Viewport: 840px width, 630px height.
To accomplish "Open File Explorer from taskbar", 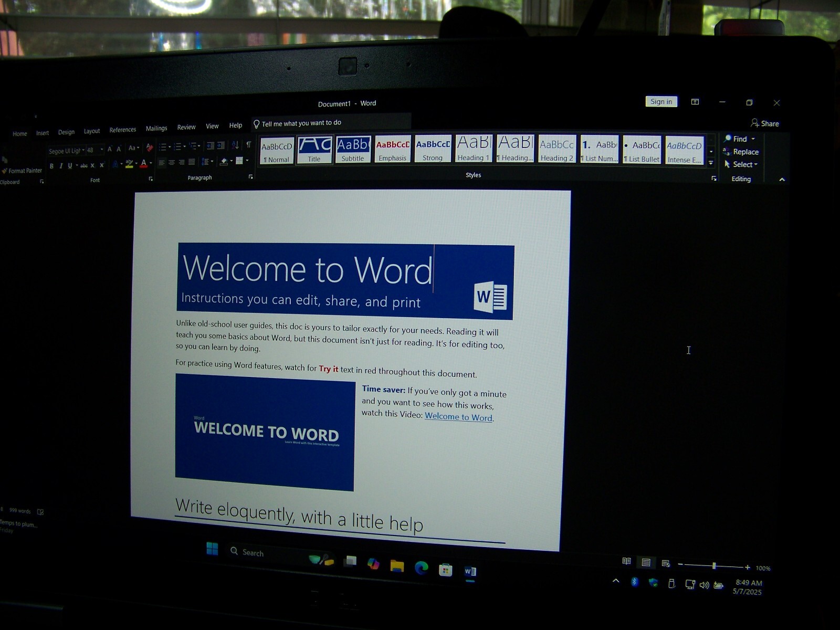I will pyautogui.click(x=397, y=566).
